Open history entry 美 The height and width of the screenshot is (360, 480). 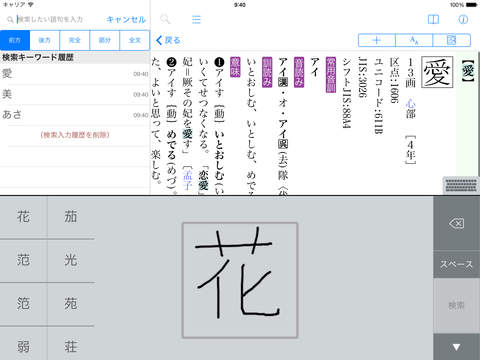pyautogui.click(x=75, y=94)
